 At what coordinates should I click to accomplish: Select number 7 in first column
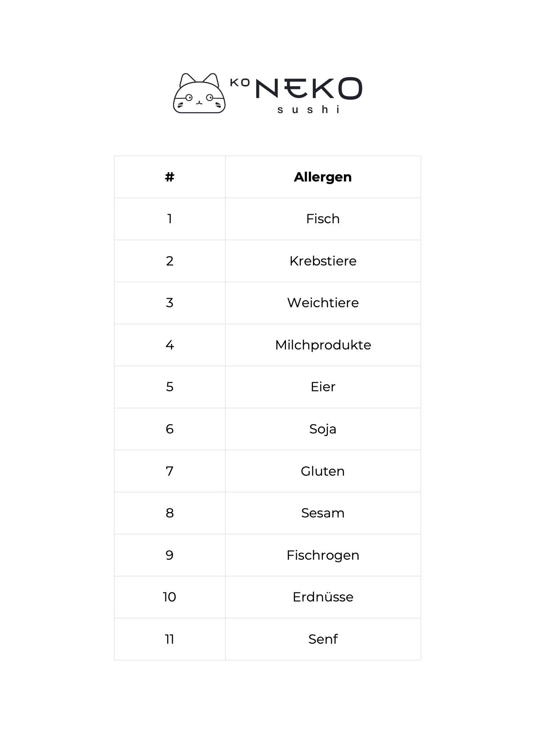(169, 471)
